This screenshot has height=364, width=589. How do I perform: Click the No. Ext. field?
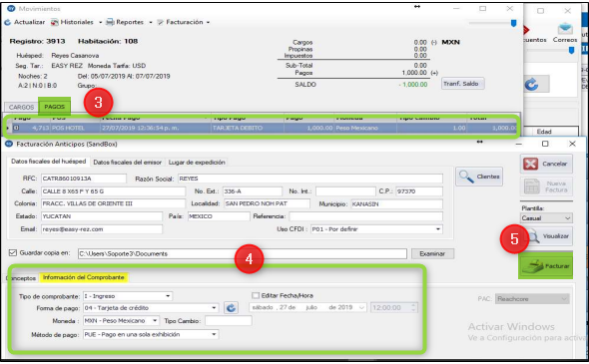[253, 191]
